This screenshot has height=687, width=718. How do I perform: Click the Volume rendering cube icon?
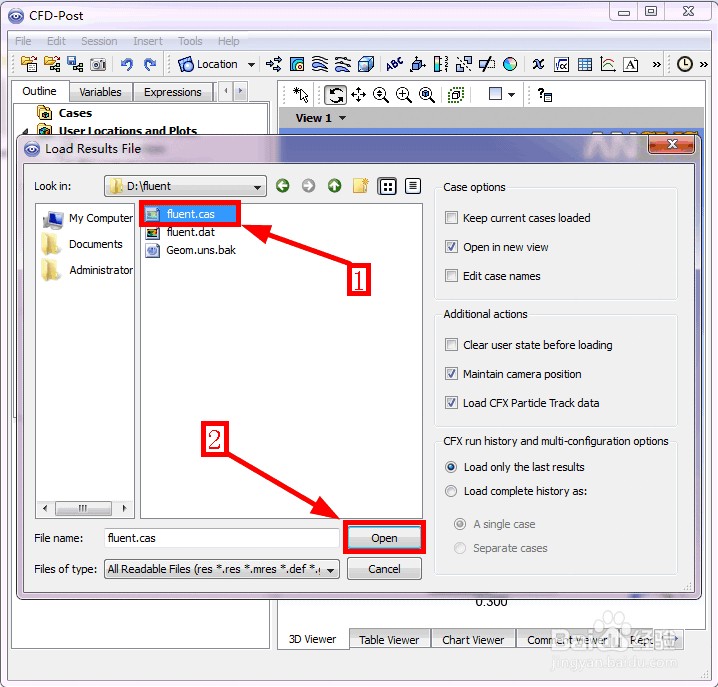365,65
